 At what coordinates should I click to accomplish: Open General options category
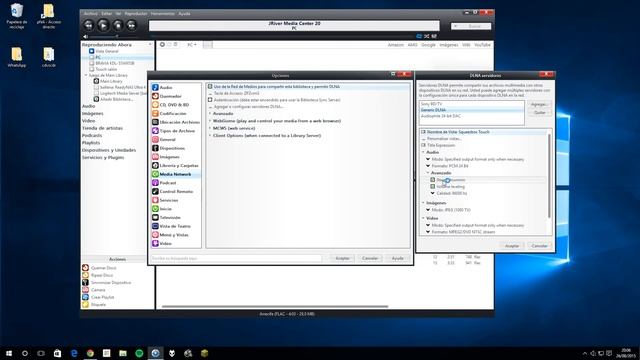[164, 139]
